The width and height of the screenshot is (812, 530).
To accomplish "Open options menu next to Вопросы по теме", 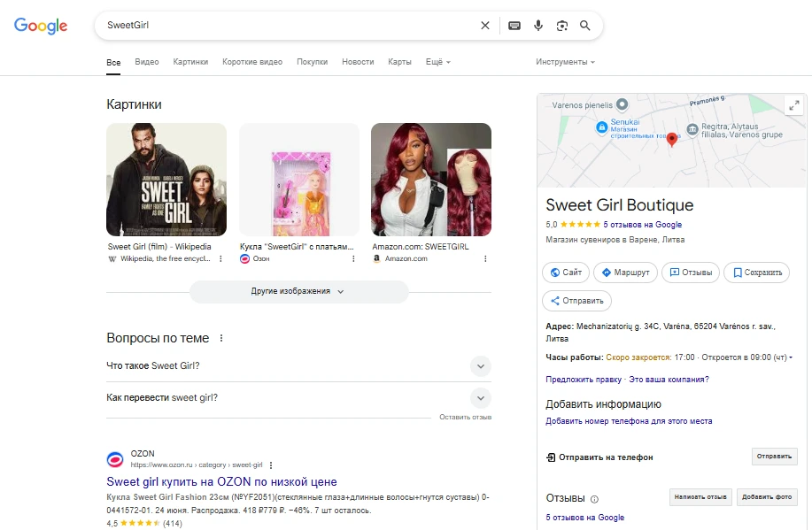I will pos(221,338).
